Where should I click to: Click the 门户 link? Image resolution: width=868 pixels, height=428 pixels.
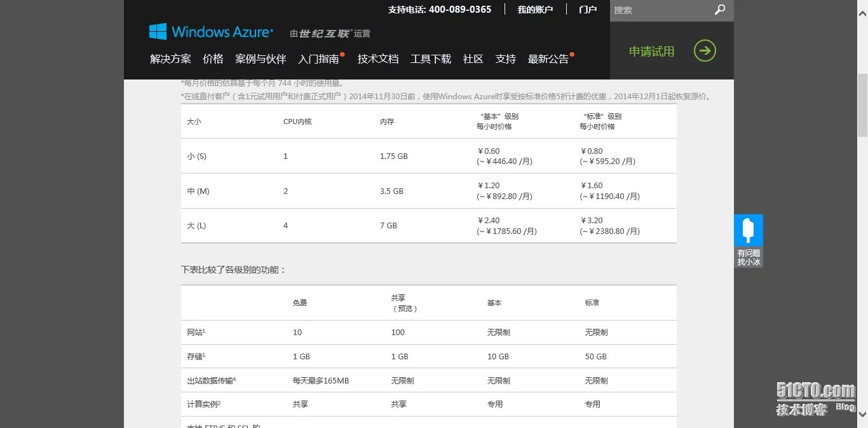pos(588,10)
